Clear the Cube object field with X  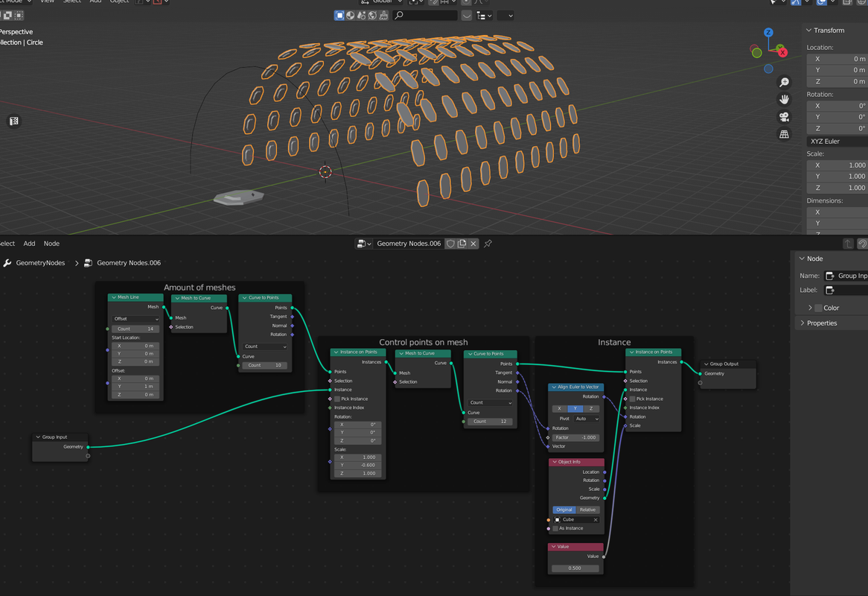596,519
